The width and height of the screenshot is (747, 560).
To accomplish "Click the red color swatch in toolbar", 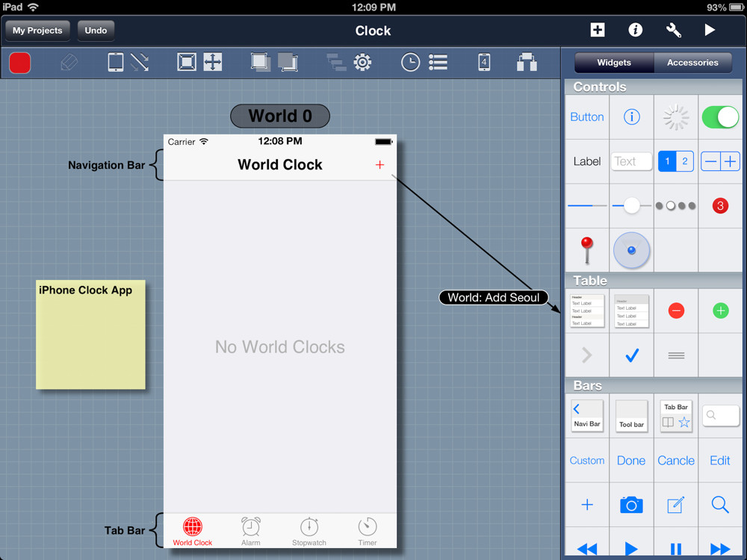I will (20, 63).
